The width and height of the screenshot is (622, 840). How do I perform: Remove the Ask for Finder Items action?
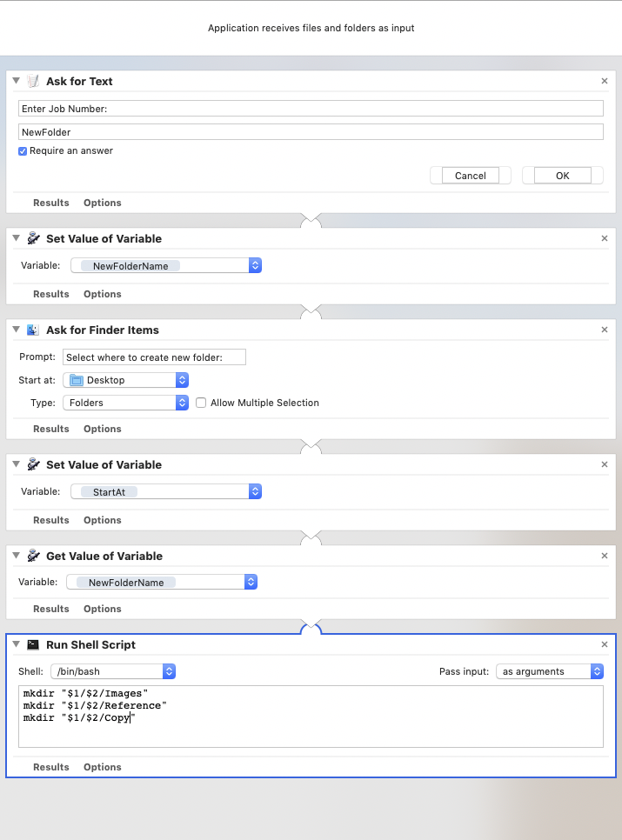(x=605, y=330)
